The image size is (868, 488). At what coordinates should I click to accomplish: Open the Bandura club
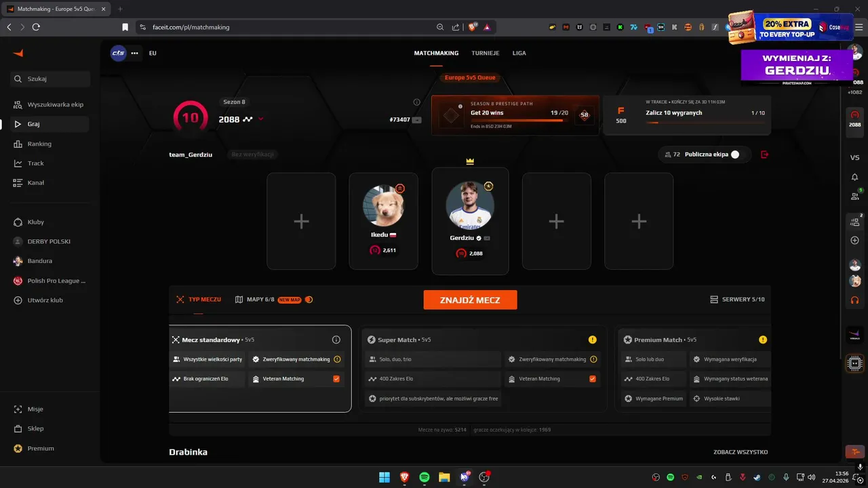[50, 261]
